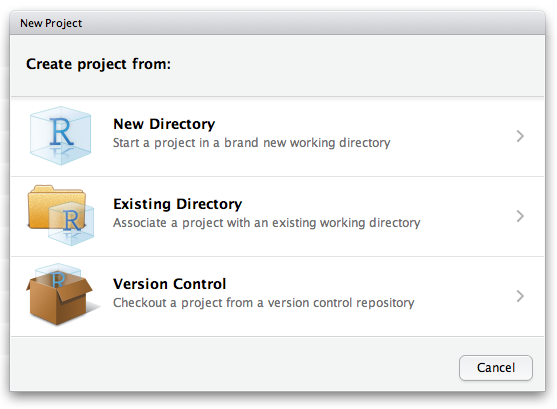Expand the Existing Directory chevron arrow
Screen dimensions: 557x409
[x=520, y=216]
